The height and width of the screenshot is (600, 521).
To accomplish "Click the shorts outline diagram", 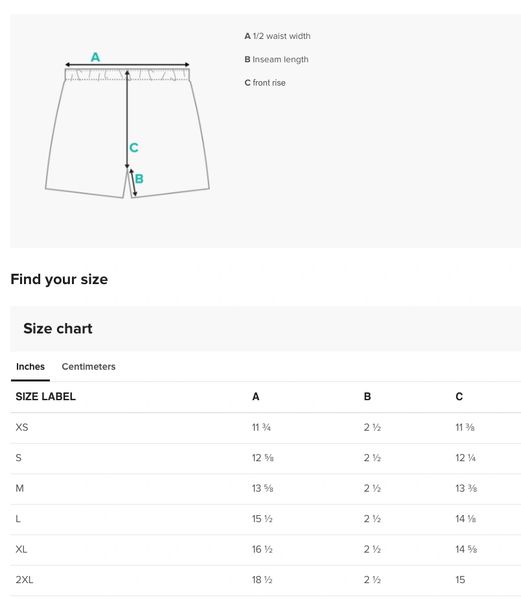I will 127,132.
